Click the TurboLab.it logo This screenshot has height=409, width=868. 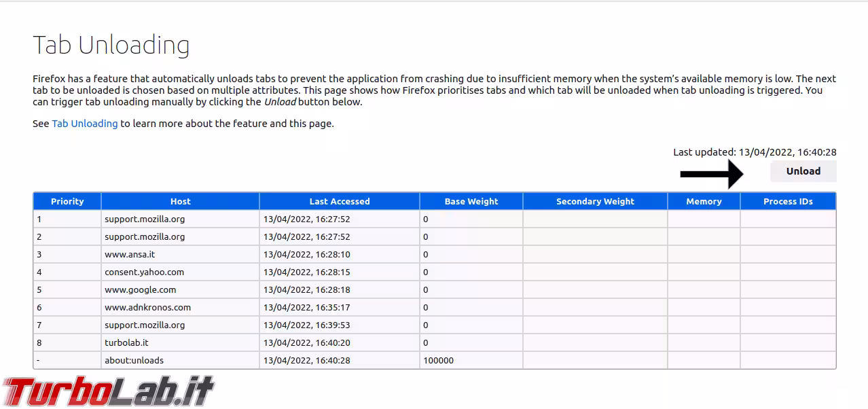109,391
